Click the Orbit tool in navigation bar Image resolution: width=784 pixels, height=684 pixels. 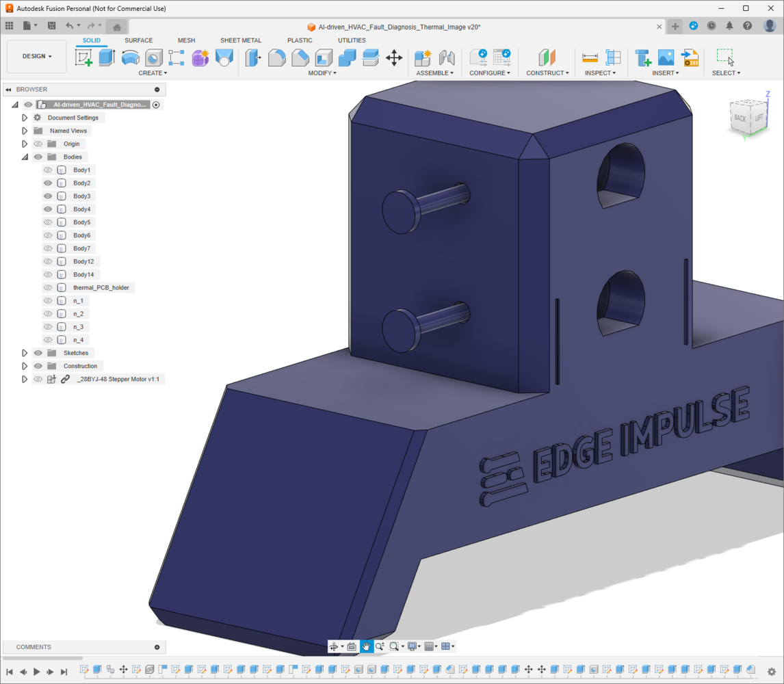click(333, 646)
